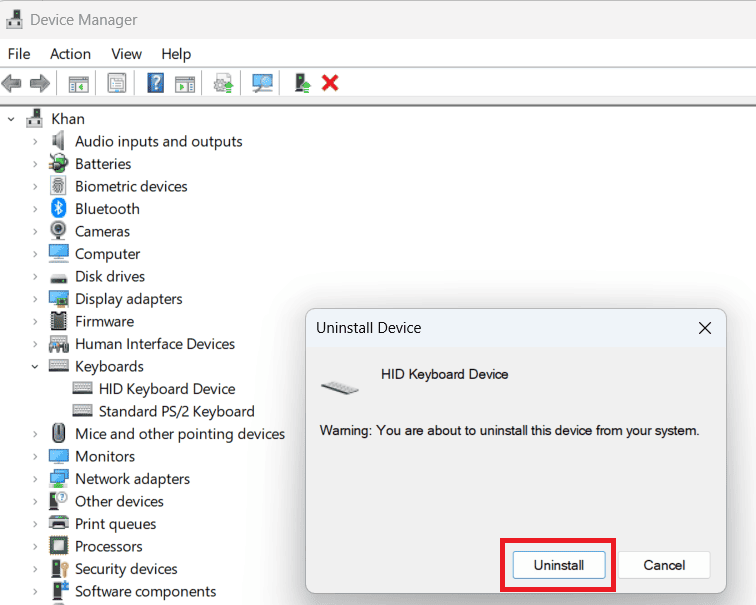Click Scan for hardware changes toolbar icon
Screen dimensions: 756x605
(x=262, y=83)
